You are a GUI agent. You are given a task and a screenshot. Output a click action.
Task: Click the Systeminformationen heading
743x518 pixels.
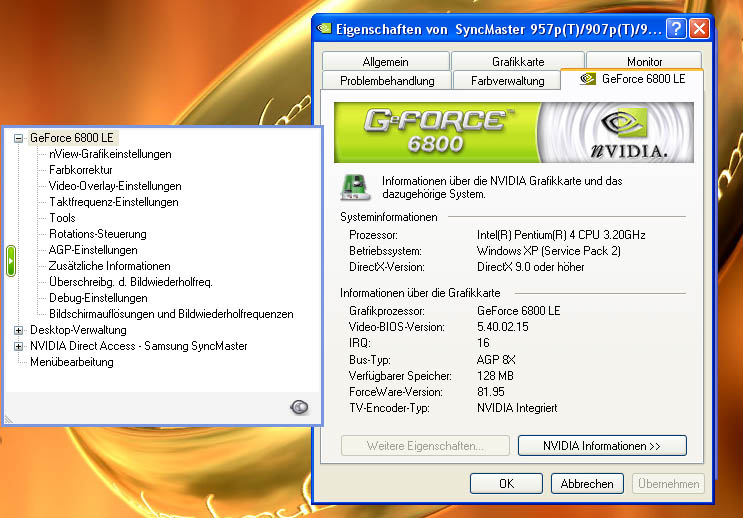[389, 217]
